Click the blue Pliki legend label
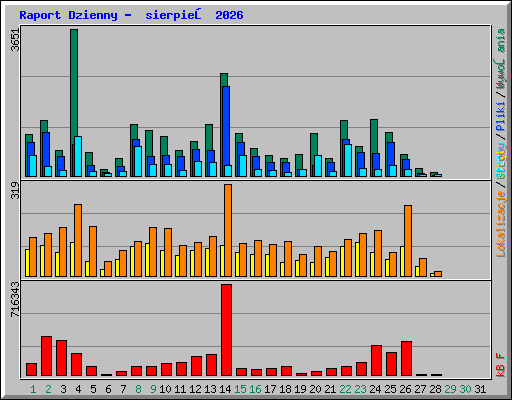Viewport: 512px width, 400px height. 501,117
